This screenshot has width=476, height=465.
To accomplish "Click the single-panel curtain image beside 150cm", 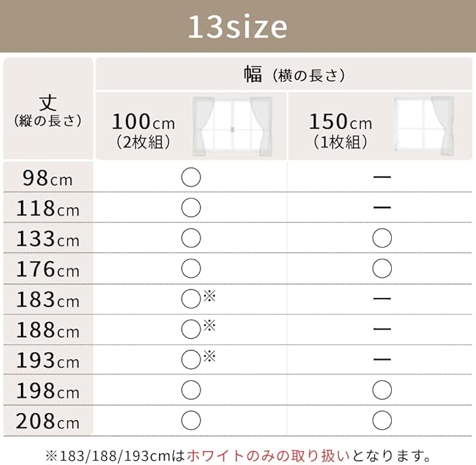I will coord(423,126).
